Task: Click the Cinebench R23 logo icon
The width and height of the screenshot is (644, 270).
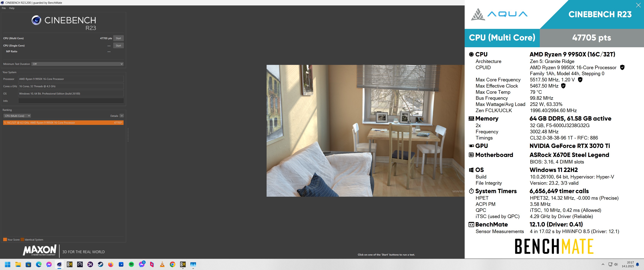Action: pyautogui.click(x=37, y=20)
